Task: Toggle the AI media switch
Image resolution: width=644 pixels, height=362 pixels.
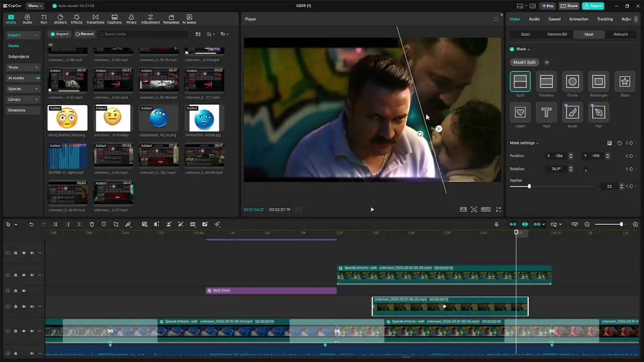Action: pos(37,78)
